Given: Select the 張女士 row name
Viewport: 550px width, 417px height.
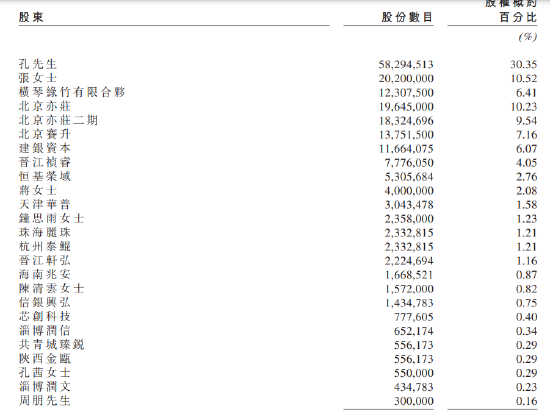Looking at the screenshot, I should pos(38,78).
